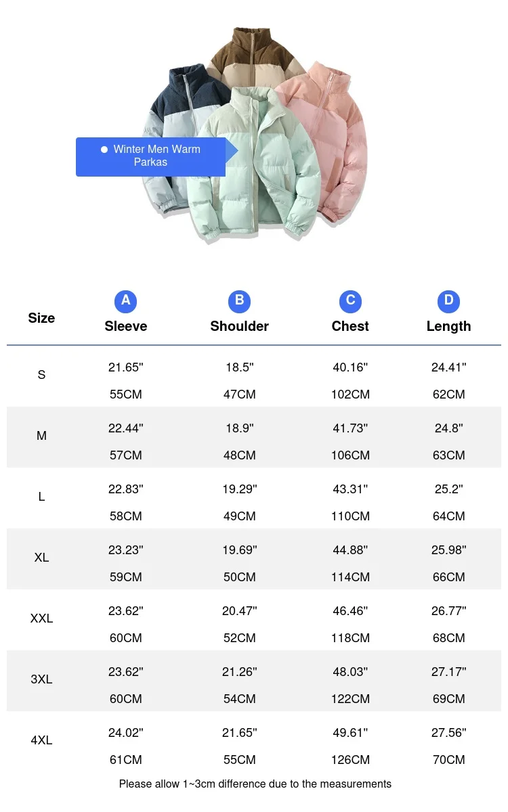Screen dimensions: 508x812
Task: Click the 3XL size row label
Action: pyautogui.click(x=41, y=679)
